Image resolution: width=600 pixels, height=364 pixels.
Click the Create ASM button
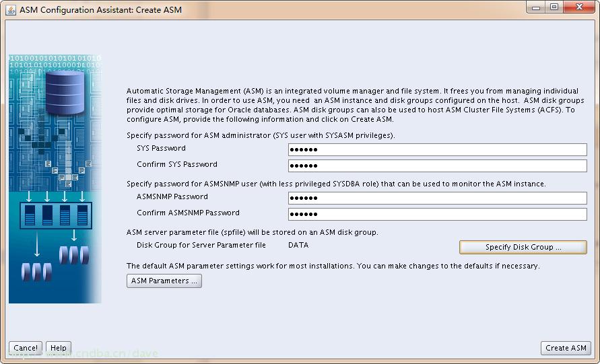566,348
